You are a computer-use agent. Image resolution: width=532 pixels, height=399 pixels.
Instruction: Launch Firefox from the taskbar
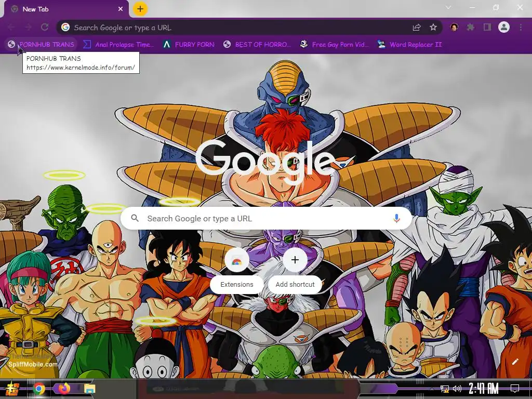64,388
